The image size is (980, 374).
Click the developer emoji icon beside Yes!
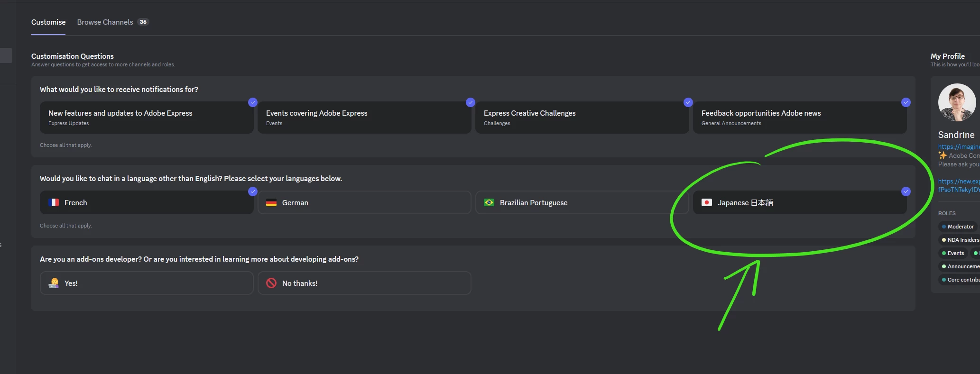click(54, 283)
